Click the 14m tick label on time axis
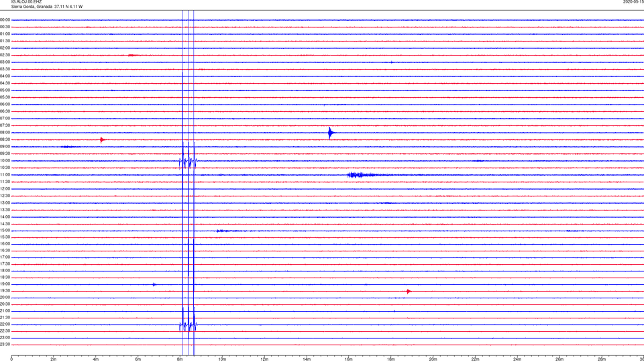This screenshot has width=644, height=362. pos(307,359)
